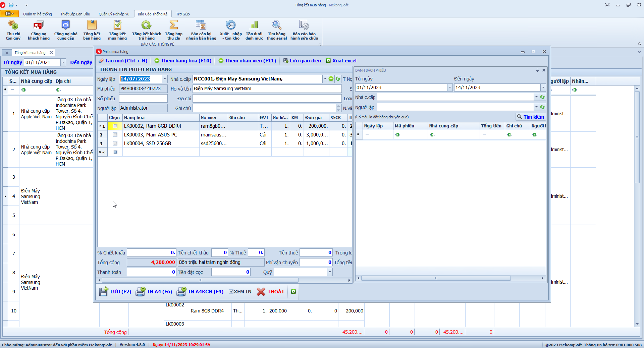Toggle the XEM IN checkbox
Viewport: 644px width, 348px height.
[231, 292]
